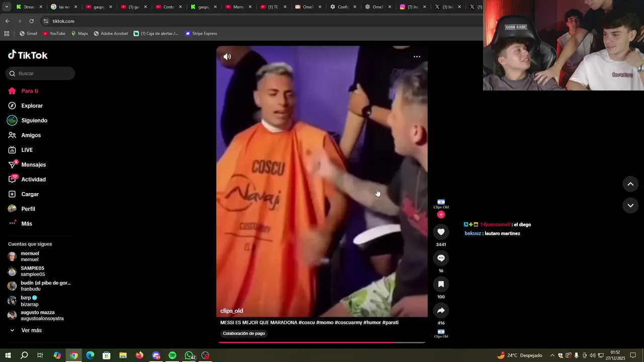Open the Para ti feed
644x362 pixels.
23,91
